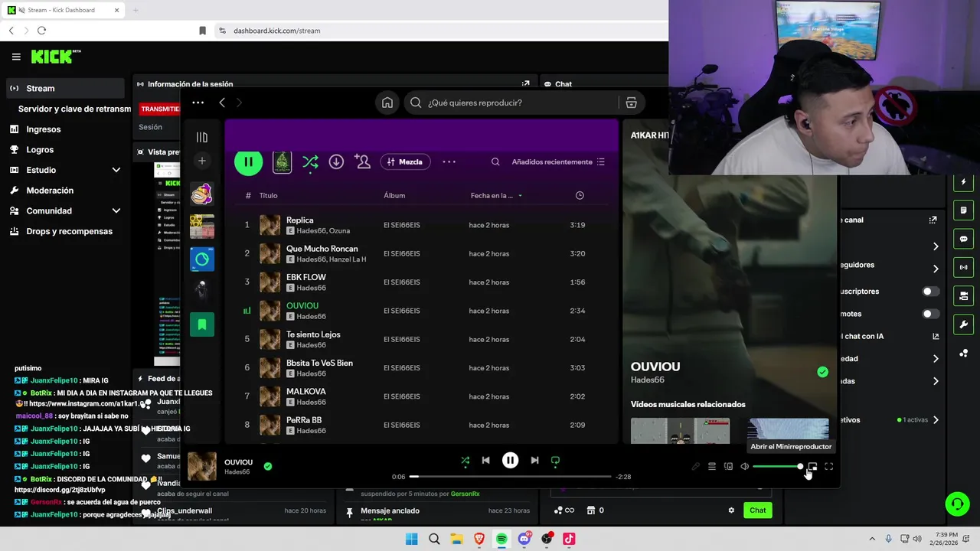
Task: Expand the seguidores row chevron
Action: pos(935,269)
